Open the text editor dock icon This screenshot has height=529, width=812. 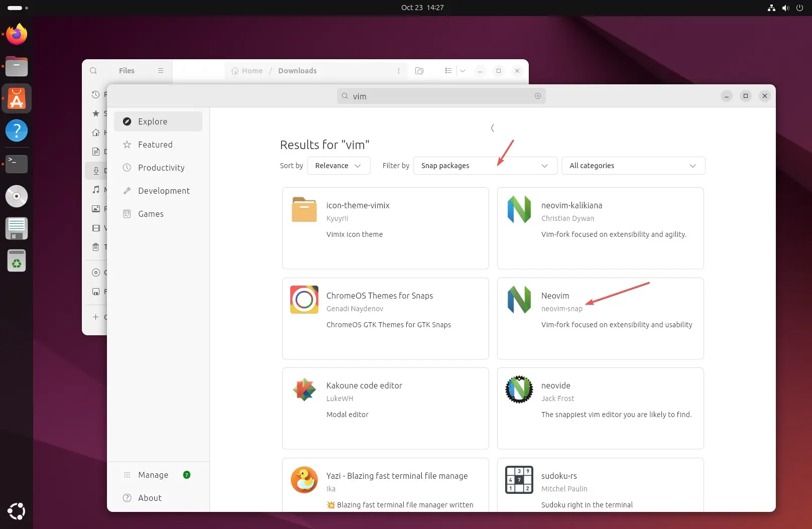click(x=17, y=228)
